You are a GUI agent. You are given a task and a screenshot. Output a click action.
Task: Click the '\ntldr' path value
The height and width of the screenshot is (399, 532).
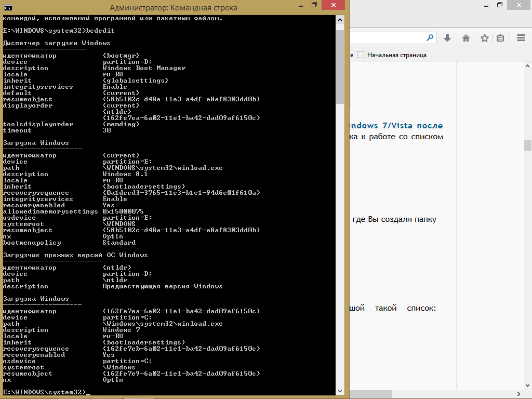(x=115, y=280)
